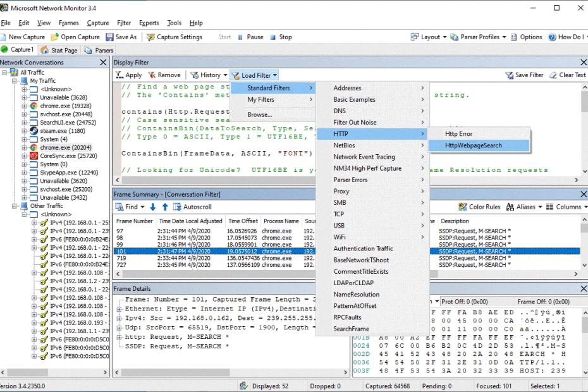Click the New Capture toolbar icon
This screenshot has height=392, width=588.
coord(3,37)
